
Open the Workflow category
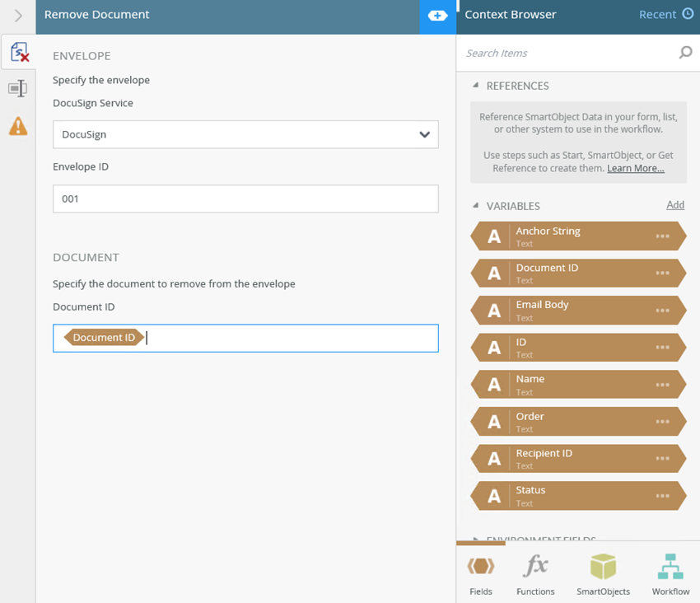[x=670, y=574]
